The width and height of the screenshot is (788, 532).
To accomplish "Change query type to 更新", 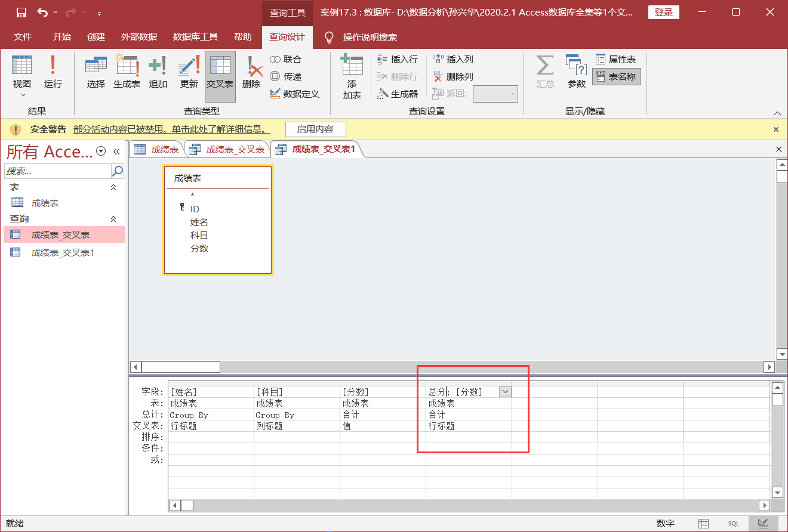I will (189, 72).
